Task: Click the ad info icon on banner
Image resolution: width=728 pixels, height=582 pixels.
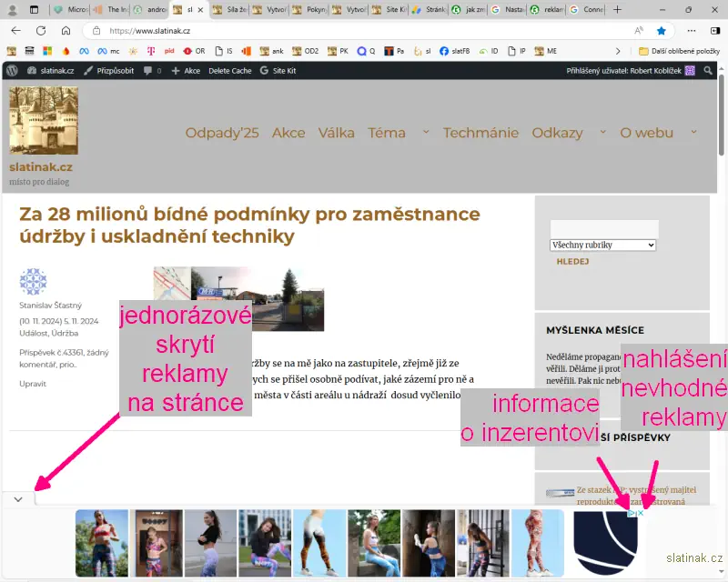Action: pyautogui.click(x=631, y=514)
